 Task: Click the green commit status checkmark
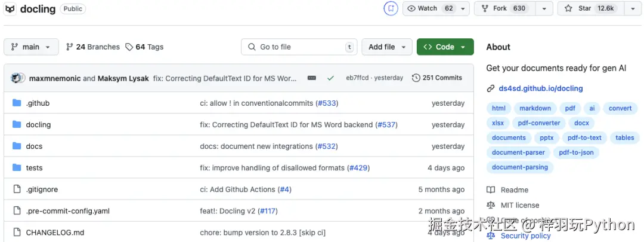(x=330, y=78)
